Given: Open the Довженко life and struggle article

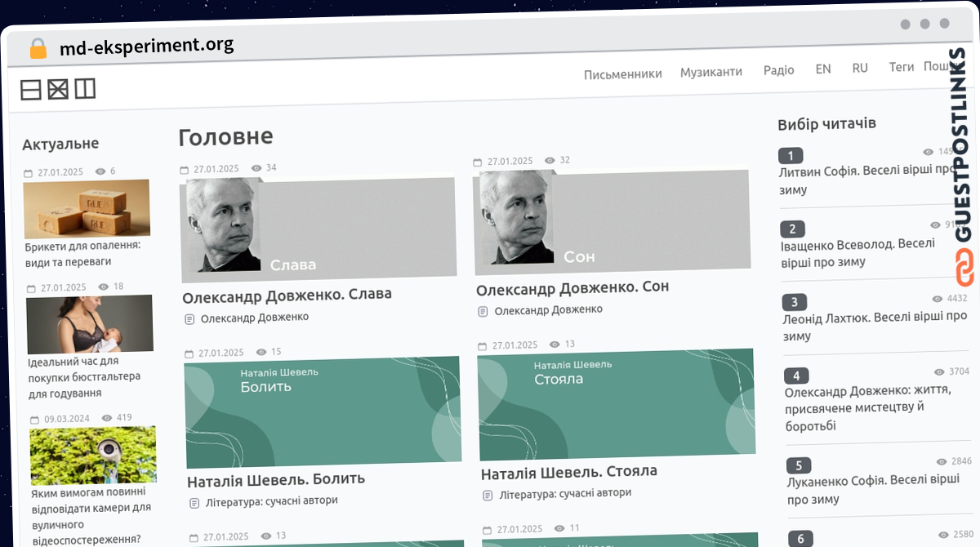Looking at the screenshot, I should (x=867, y=408).
